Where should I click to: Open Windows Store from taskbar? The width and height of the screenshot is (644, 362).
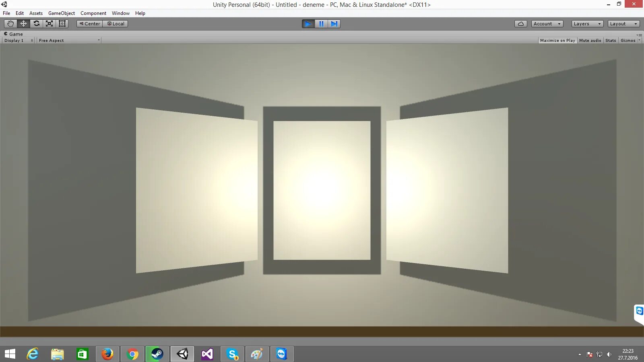83,354
